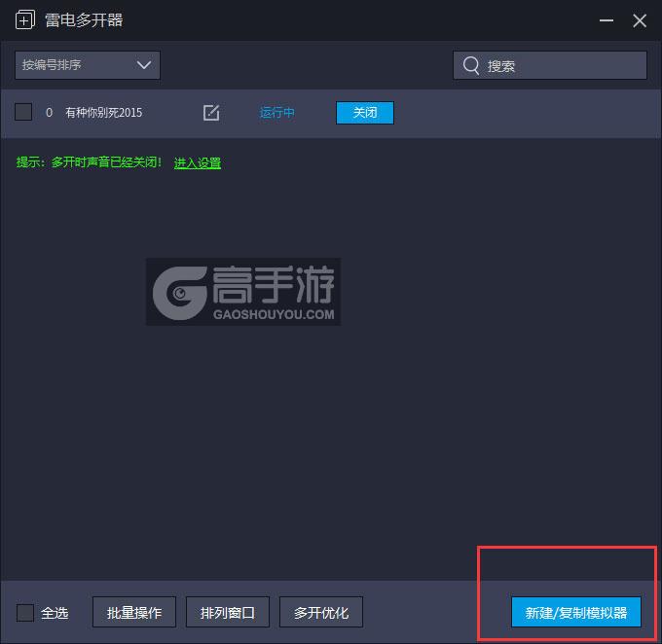Viewport: 662px width, 644px height.
Task: Click 新建/复制模拟器 button
Action: (576, 612)
